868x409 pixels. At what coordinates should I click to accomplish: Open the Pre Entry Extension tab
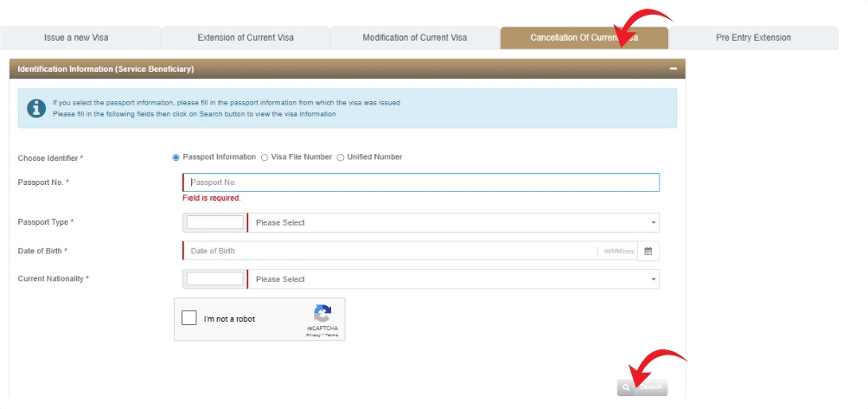(753, 38)
